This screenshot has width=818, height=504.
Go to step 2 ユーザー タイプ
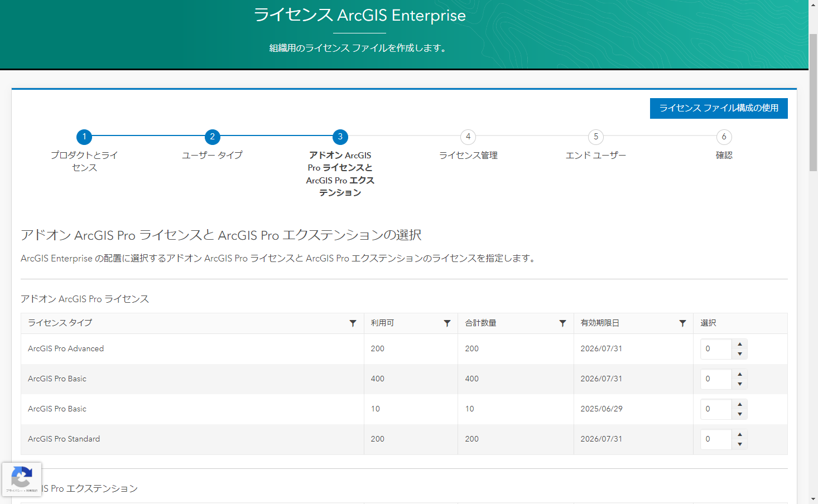pyautogui.click(x=212, y=137)
